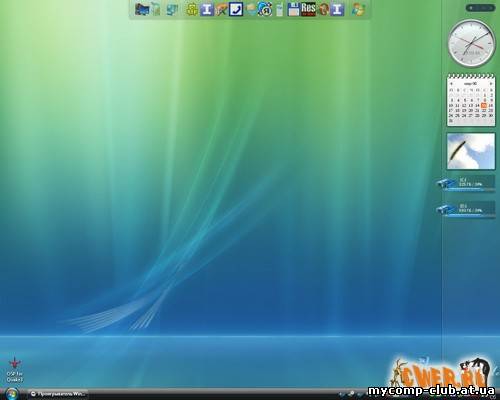Open the computer monitor icon in the top dock
The height and width of the screenshot is (400, 500).
(x=142, y=9)
